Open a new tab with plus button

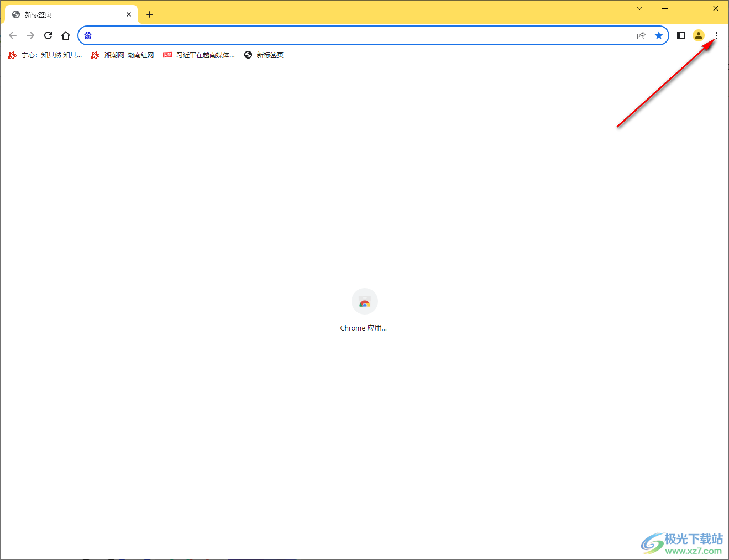click(x=150, y=14)
